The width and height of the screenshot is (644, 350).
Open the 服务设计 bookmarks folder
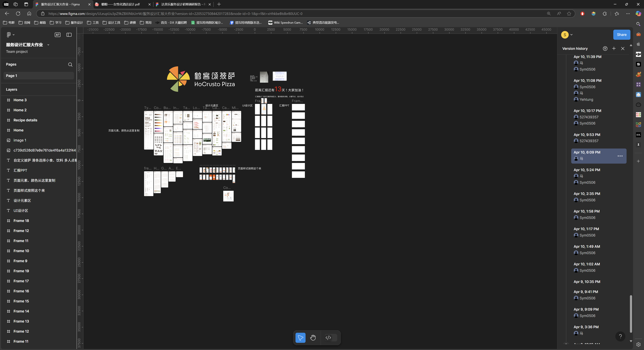point(74,22)
